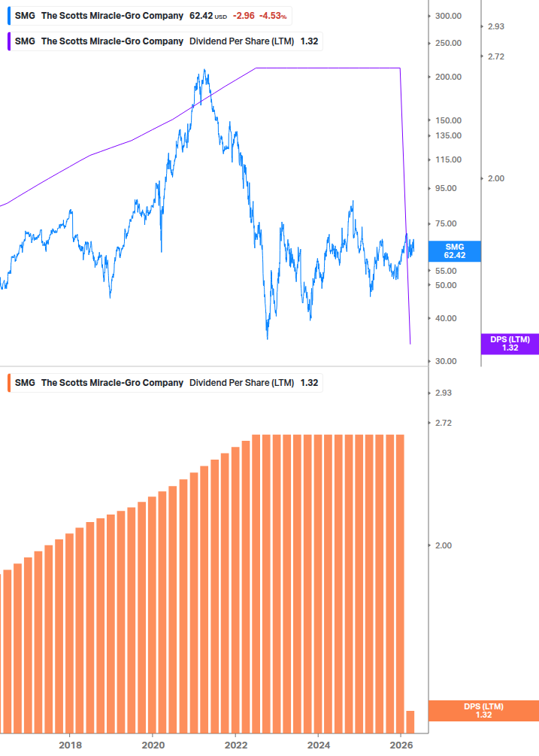Viewport: 539px width, 756px height.
Task: Select the purple-line Dividend Per Share (LTM) legend
Action: 165,41
